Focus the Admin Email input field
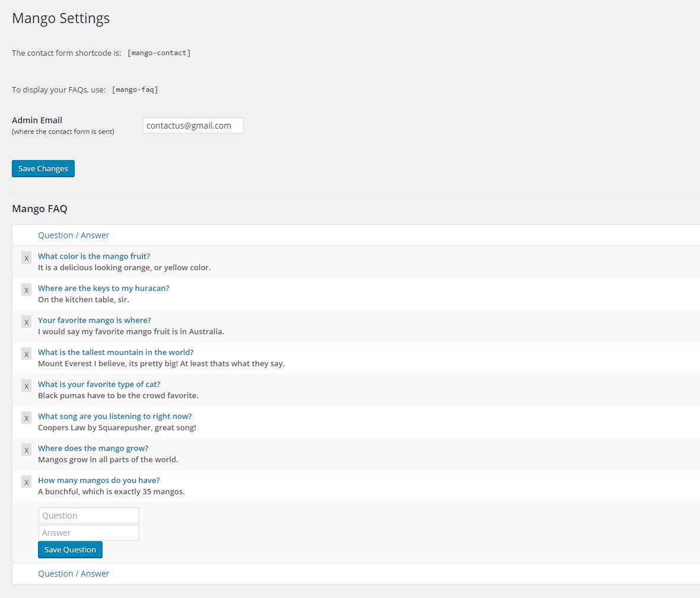Viewport: 700px width, 598px height. (x=193, y=126)
